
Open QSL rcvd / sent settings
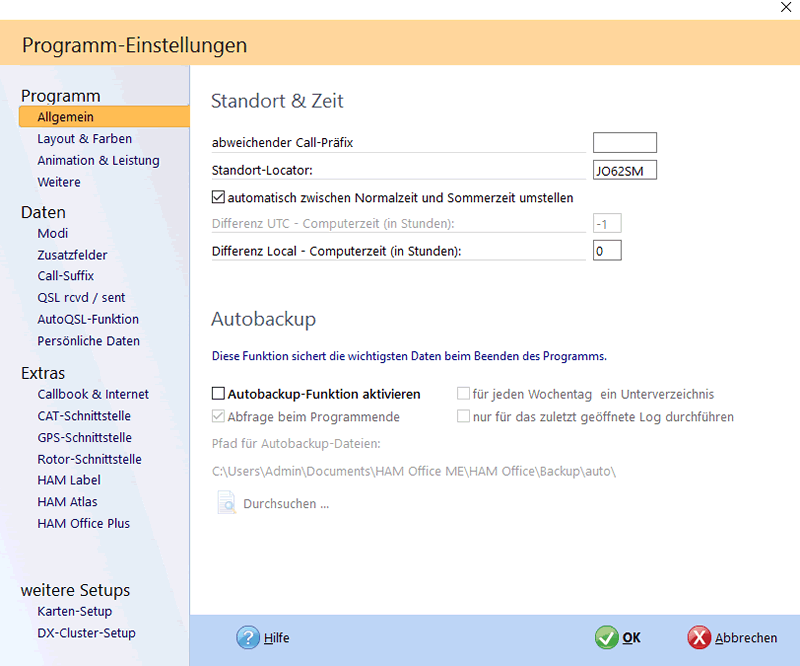tap(81, 298)
